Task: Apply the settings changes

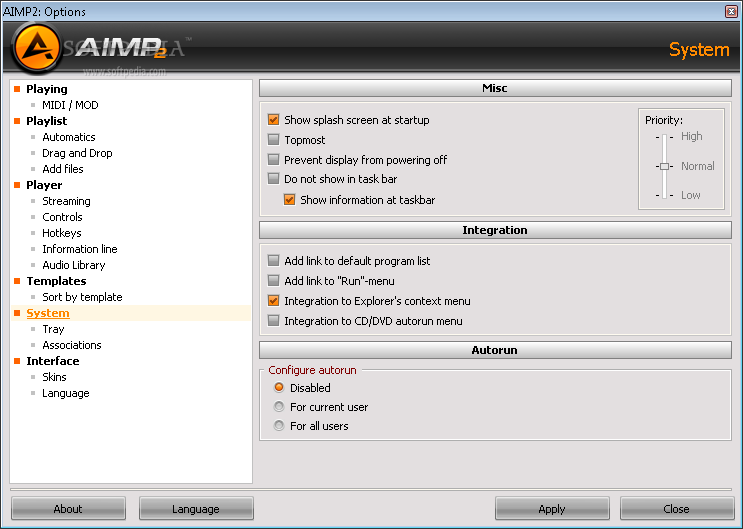Action: click(552, 509)
